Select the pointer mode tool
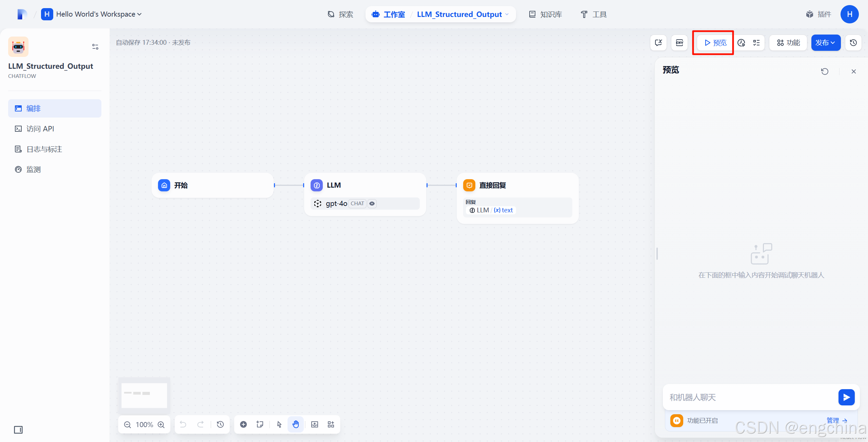This screenshot has width=868, height=442. (x=279, y=424)
